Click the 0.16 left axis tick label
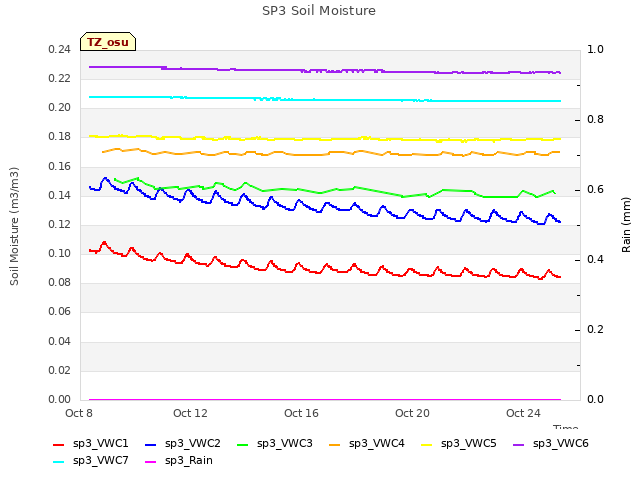This screenshot has width=640, height=480. (60, 166)
